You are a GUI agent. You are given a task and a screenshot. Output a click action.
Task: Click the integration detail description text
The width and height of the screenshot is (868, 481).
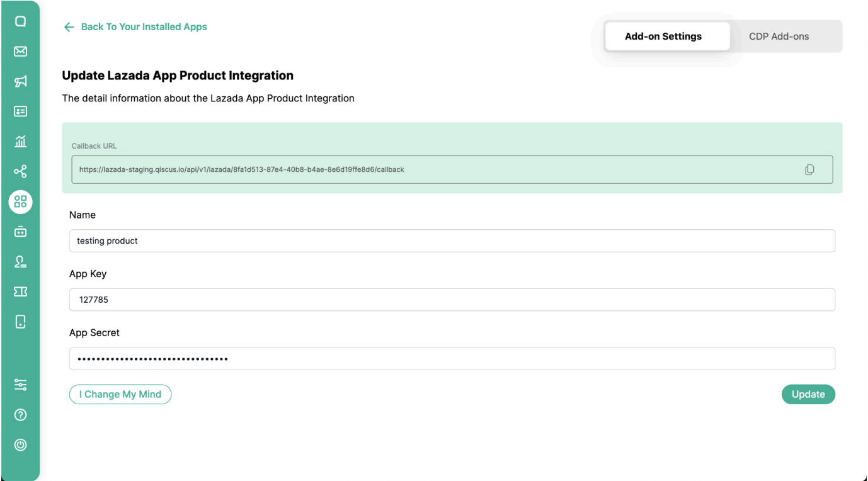[x=208, y=98]
